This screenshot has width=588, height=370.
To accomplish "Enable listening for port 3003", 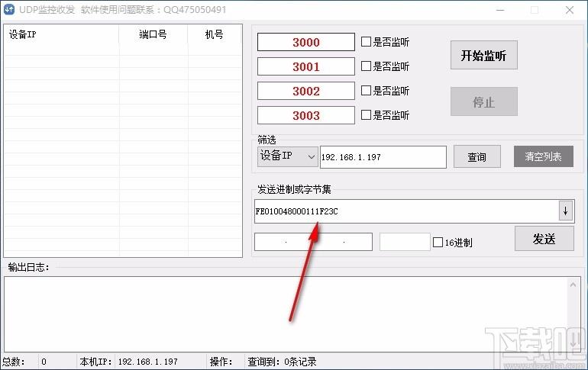I will click(x=366, y=114).
